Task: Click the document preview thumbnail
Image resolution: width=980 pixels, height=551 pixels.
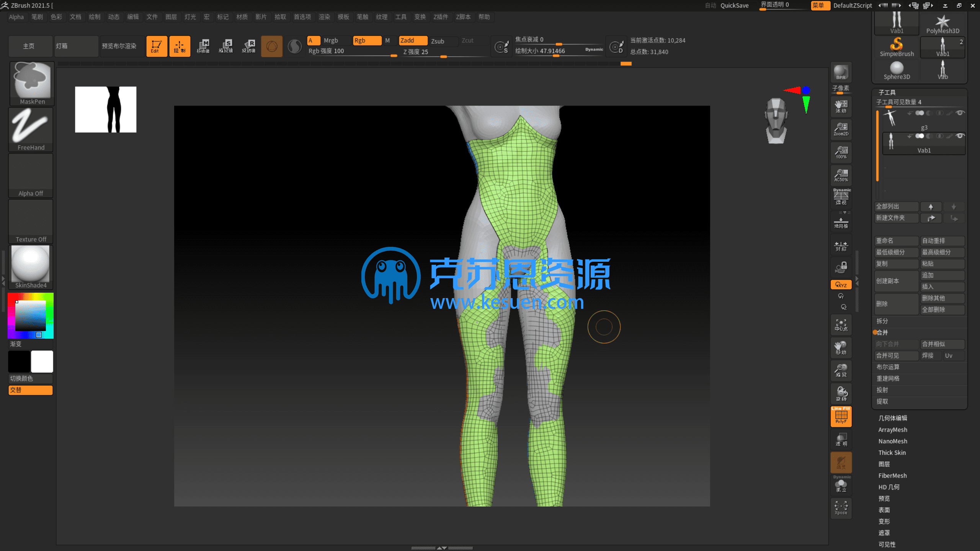Action: pyautogui.click(x=105, y=109)
